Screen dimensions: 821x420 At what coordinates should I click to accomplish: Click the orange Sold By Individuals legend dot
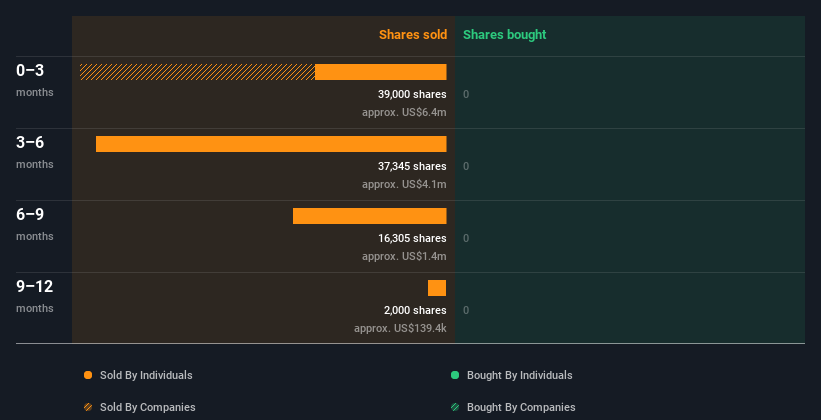[x=88, y=375]
